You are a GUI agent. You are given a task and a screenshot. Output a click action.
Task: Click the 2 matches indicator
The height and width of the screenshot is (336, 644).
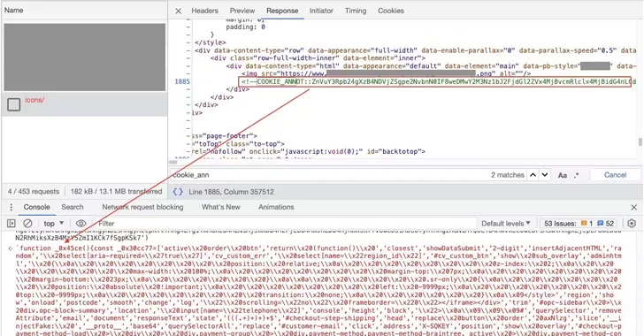coord(508,175)
